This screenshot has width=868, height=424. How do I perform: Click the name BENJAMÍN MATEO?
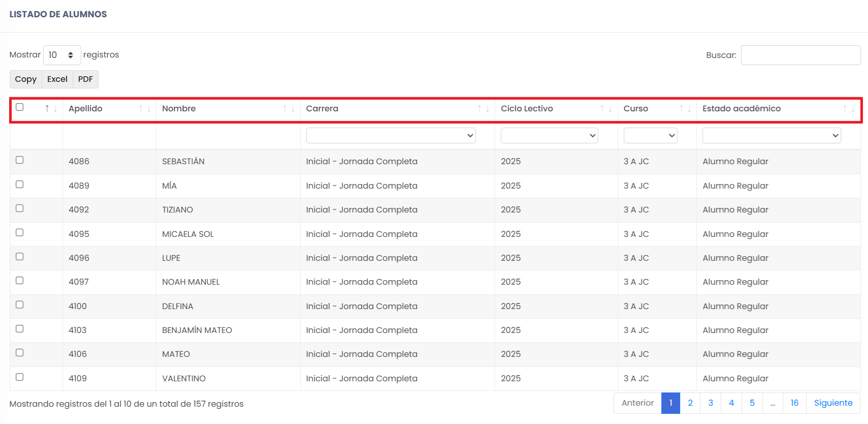[197, 330]
